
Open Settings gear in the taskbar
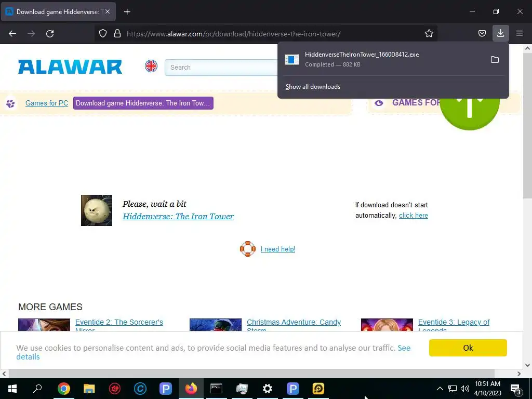click(x=268, y=389)
